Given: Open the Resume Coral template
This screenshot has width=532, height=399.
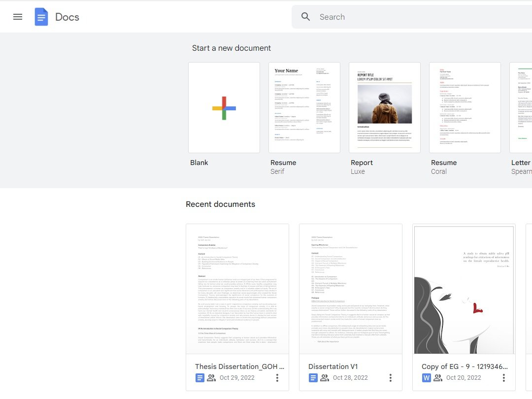Looking at the screenshot, I should [x=465, y=107].
